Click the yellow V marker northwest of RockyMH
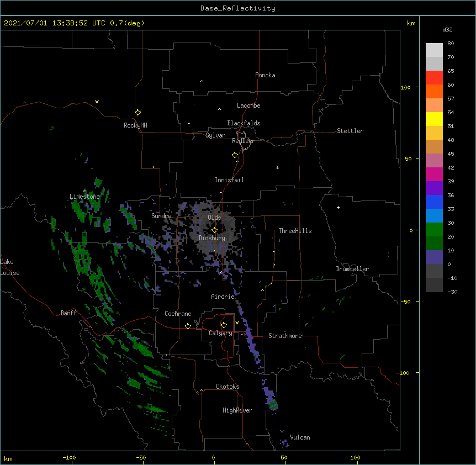This screenshot has height=465, width=476. 97,102
